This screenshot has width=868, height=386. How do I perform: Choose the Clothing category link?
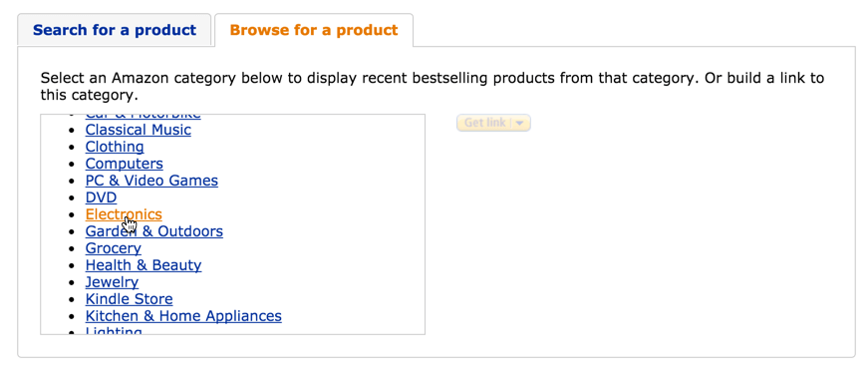tap(115, 147)
